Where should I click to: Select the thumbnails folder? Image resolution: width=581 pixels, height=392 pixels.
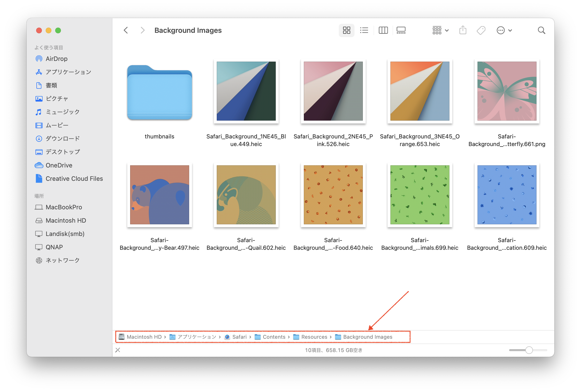click(159, 93)
